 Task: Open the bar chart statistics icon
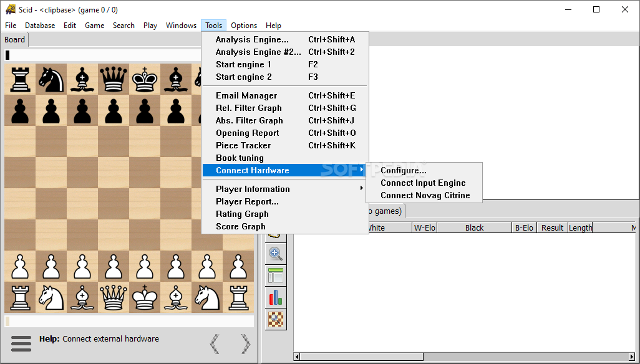tap(276, 297)
